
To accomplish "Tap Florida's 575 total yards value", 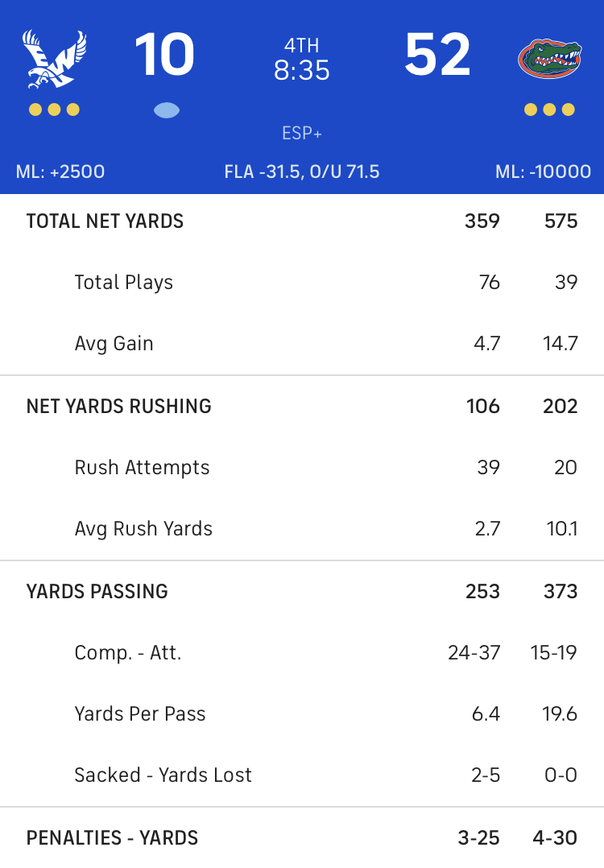I will pos(561,221).
